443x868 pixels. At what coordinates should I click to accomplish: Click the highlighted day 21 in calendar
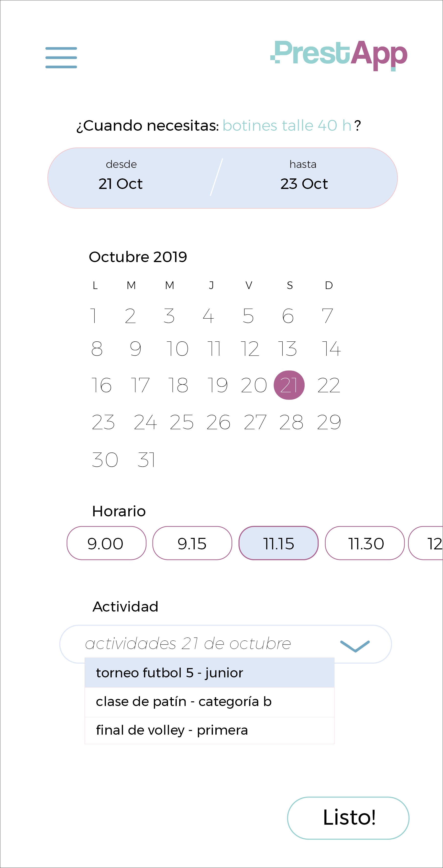[x=289, y=385]
